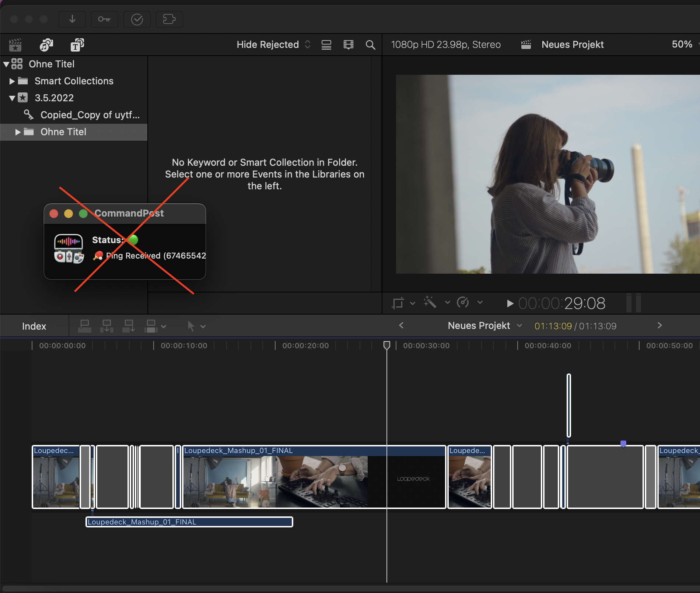This screenshot has height=593, width=700.
Task: Select the wide gray gap clip under the marker
Action: click(605, 477)
